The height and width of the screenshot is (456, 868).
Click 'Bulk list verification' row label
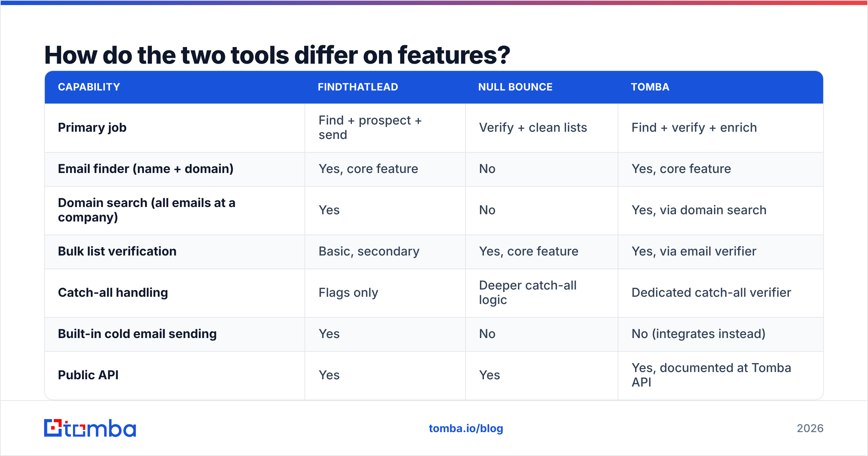pos(117,251)
